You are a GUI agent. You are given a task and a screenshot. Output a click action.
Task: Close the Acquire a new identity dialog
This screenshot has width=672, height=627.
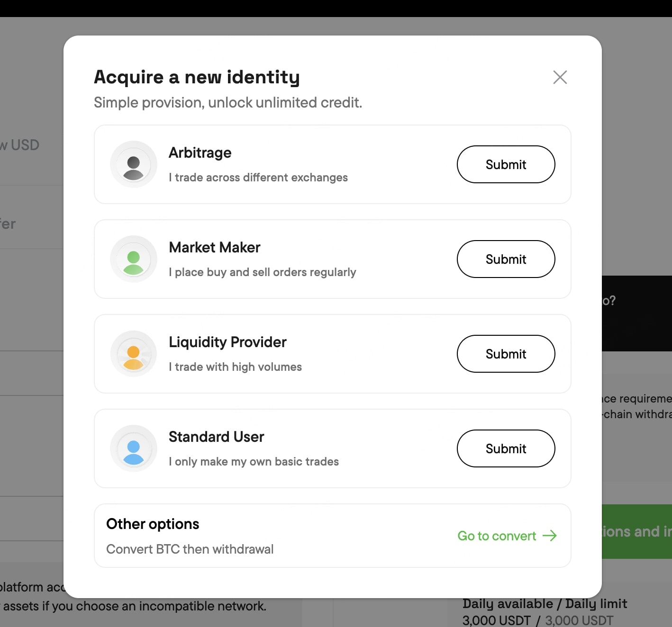[560, 77]
